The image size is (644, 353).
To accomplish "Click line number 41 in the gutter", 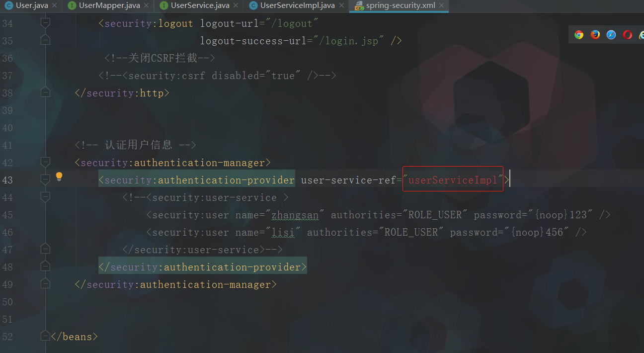I will tap(7, 145).
